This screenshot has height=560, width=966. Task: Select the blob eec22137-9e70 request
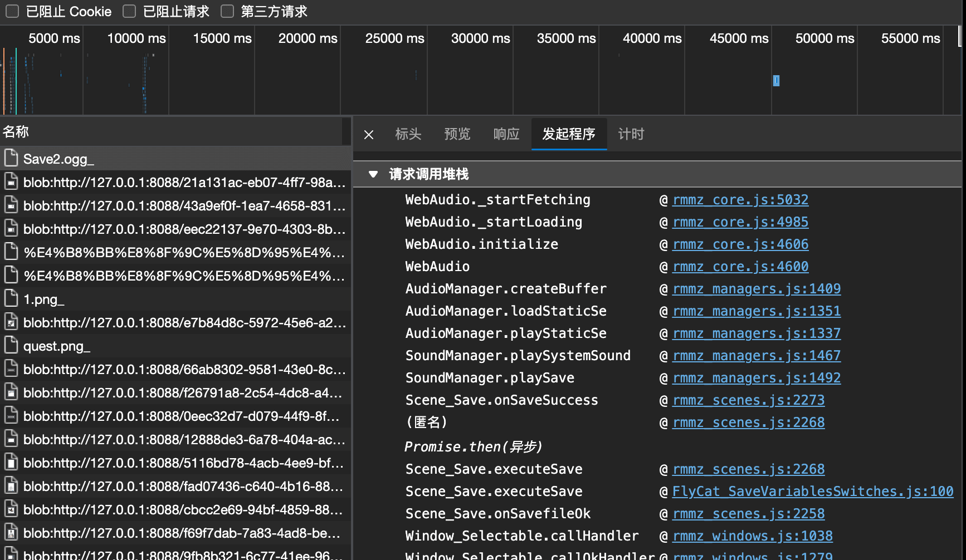pos(175,229)
